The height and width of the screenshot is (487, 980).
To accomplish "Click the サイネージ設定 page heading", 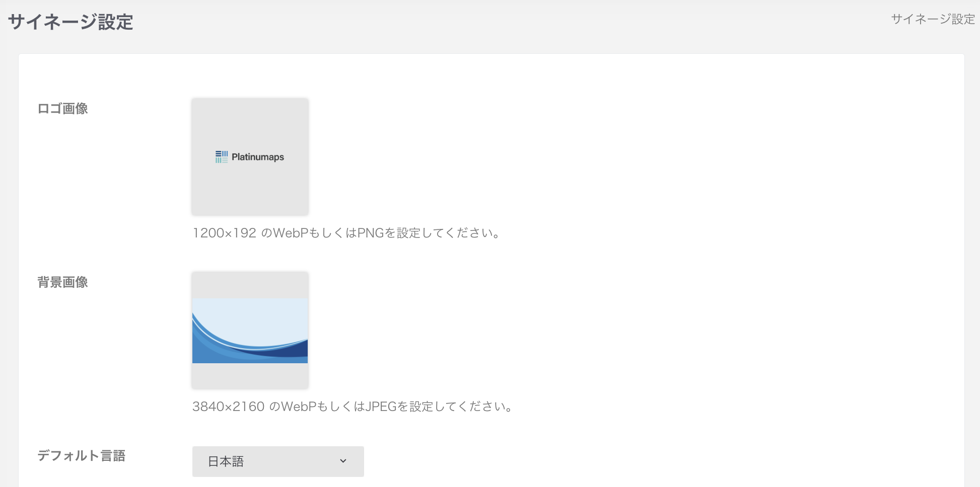I will [x=71, y=22].
